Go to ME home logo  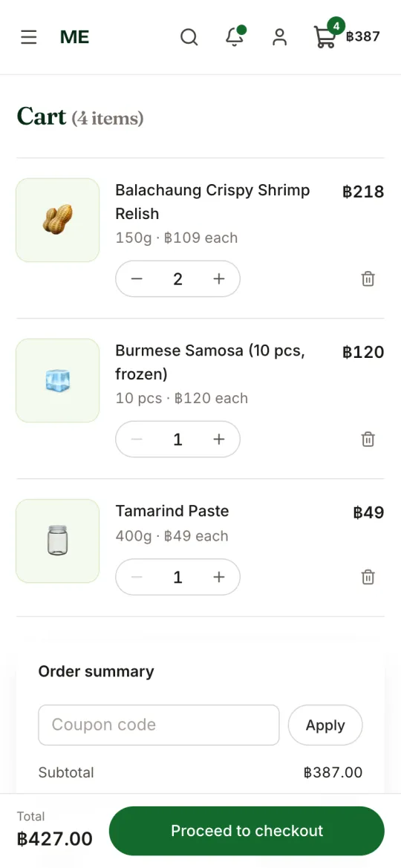(74, 37)
